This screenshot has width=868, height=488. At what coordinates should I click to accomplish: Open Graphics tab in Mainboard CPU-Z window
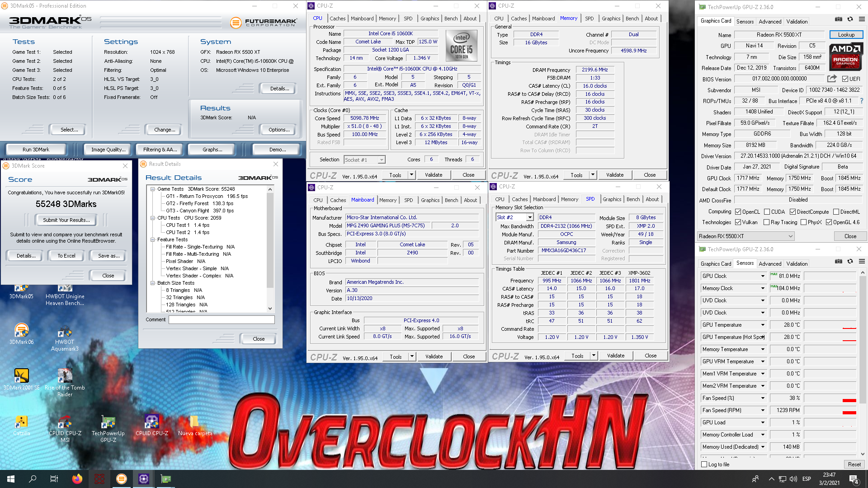coord(430,200)
